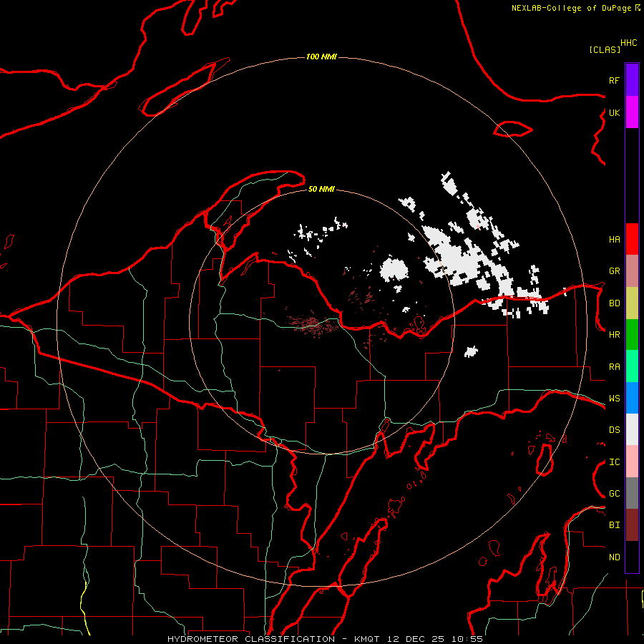Click the HHC product label

[x=628, y=43]
